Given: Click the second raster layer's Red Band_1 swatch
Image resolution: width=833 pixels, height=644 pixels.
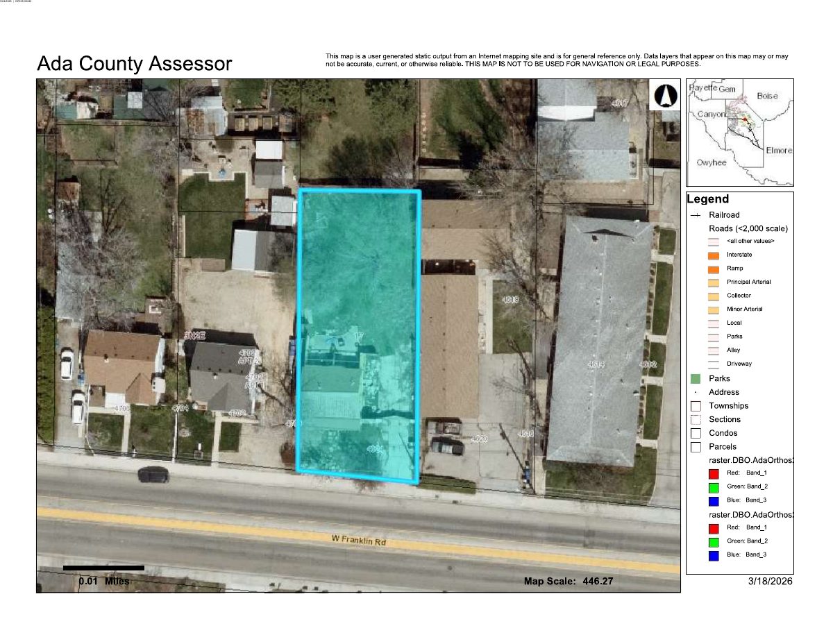Looking at the screenshot, I should (714, 527).
